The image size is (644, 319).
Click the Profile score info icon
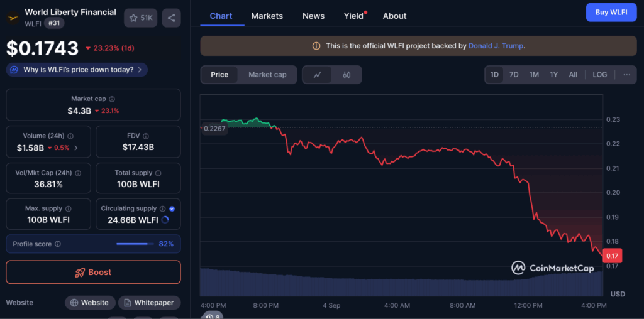tap(58, 244)
